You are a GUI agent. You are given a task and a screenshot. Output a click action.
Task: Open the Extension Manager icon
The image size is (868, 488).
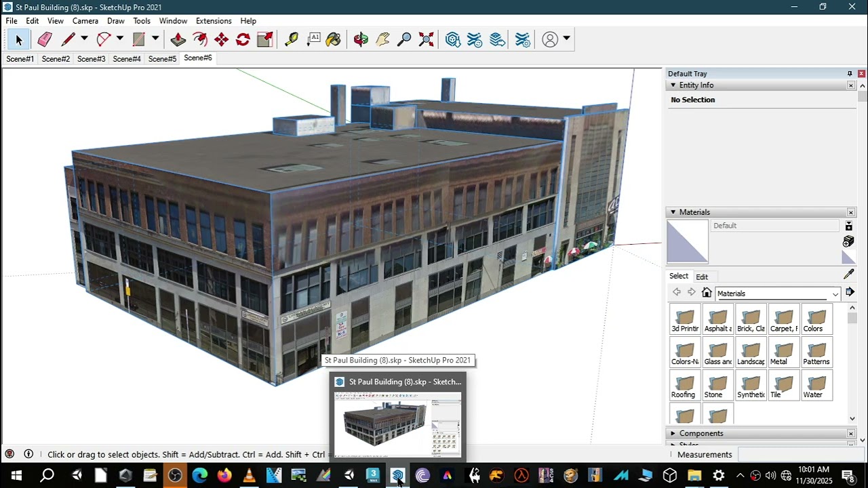(522, 40)
